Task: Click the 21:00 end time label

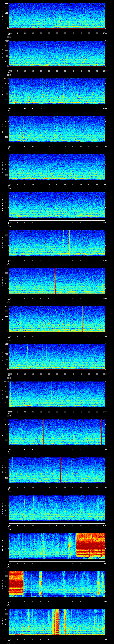Action: coord(105,184)
